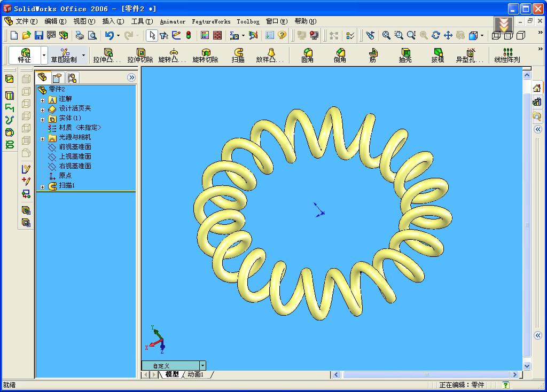Open the 工具(T) menu

142,21
